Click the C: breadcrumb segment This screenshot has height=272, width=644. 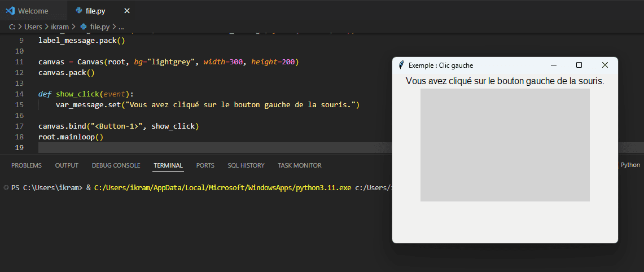coord(12,27)
